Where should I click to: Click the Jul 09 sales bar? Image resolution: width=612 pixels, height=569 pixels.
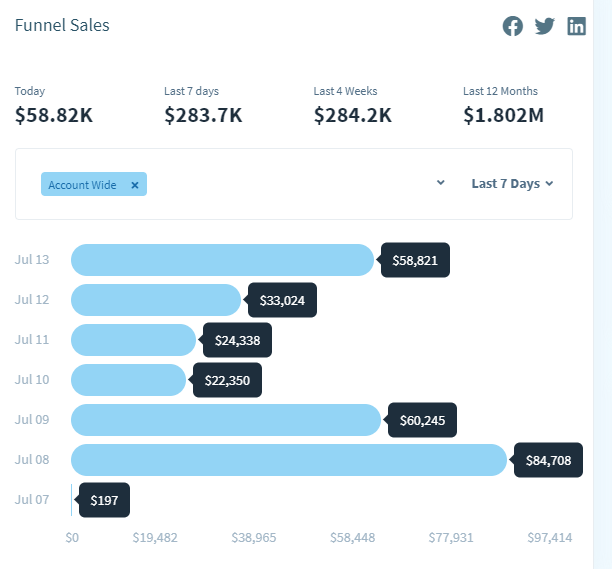coord(226,420)
